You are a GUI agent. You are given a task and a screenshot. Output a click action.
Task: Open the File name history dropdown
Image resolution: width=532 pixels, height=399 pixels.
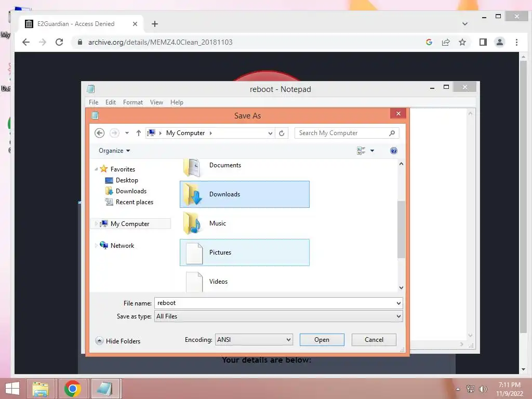(398, 303)
